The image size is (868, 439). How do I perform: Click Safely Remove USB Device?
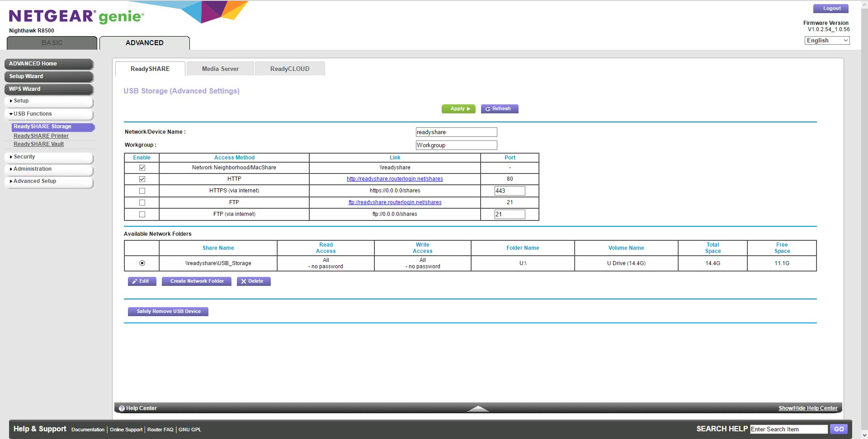(168, 312)
